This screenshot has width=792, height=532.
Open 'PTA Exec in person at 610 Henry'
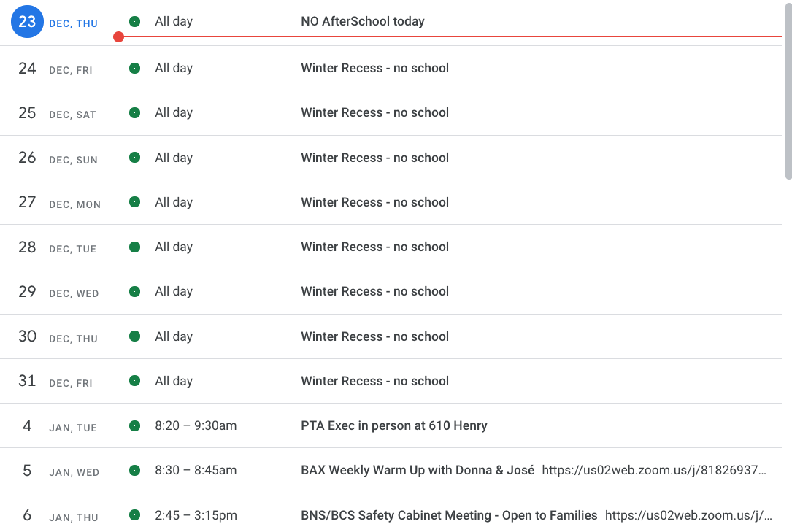click(394, 425)
